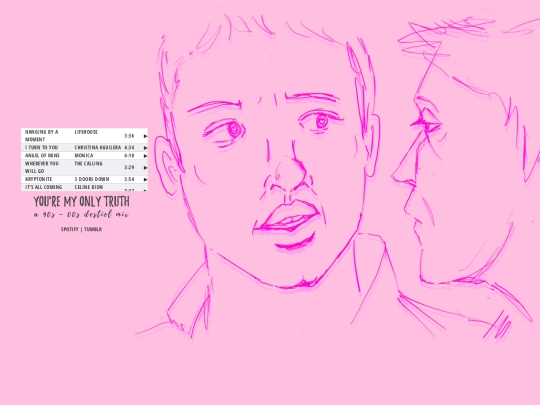
Task: Play the track I Turn To You
Action: point(145,148)
